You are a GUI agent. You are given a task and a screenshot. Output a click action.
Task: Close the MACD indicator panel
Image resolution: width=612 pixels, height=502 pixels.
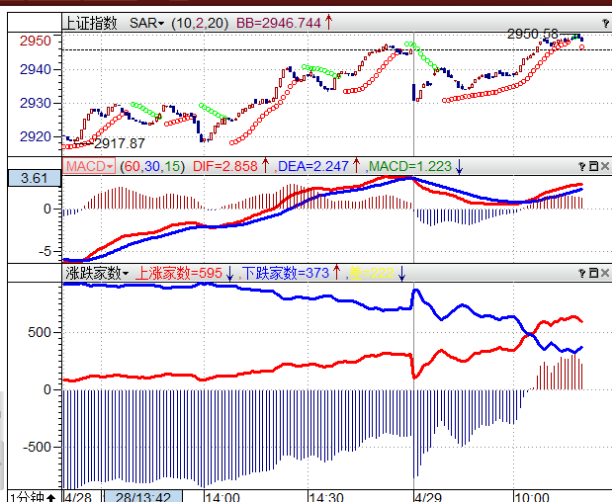coord(604,165)
